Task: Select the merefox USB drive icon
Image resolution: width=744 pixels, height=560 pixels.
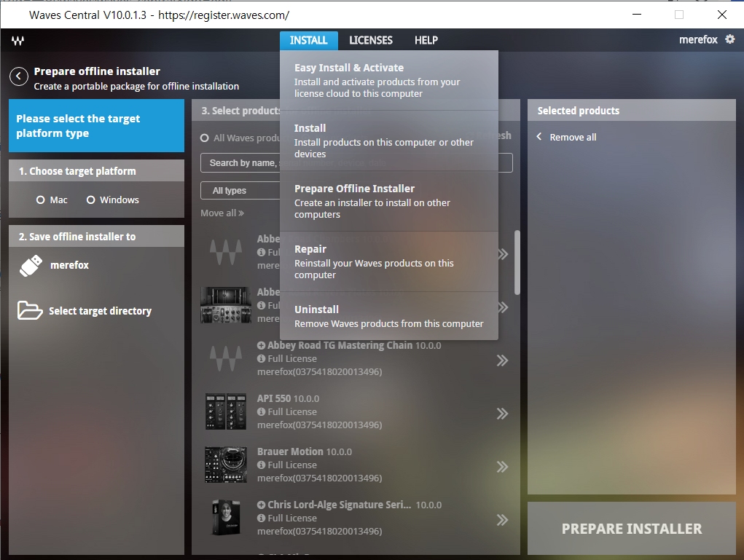Action: pyautogui.click(x=30, y=266)
